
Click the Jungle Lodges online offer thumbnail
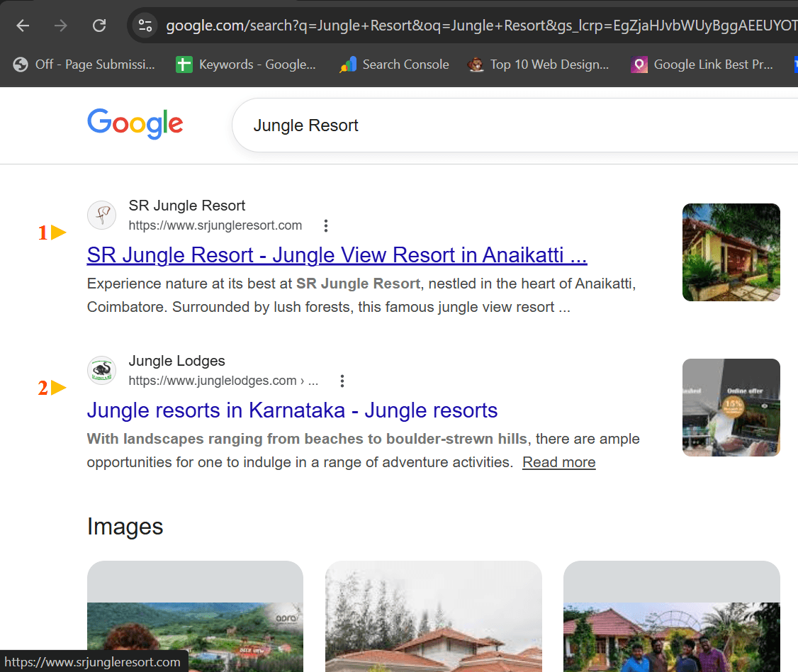point(731,408)
